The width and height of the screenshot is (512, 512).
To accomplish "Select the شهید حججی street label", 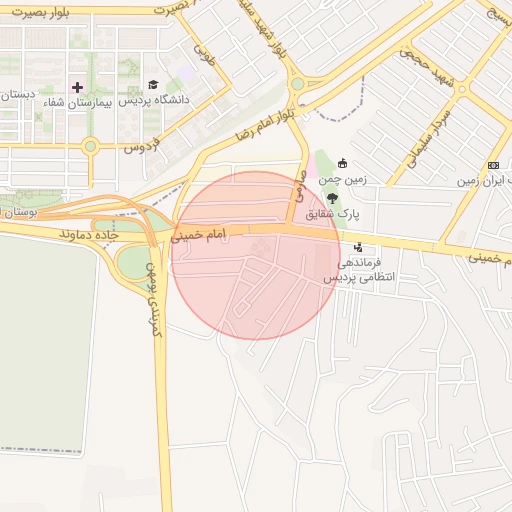I will click(x=427, y=68).
